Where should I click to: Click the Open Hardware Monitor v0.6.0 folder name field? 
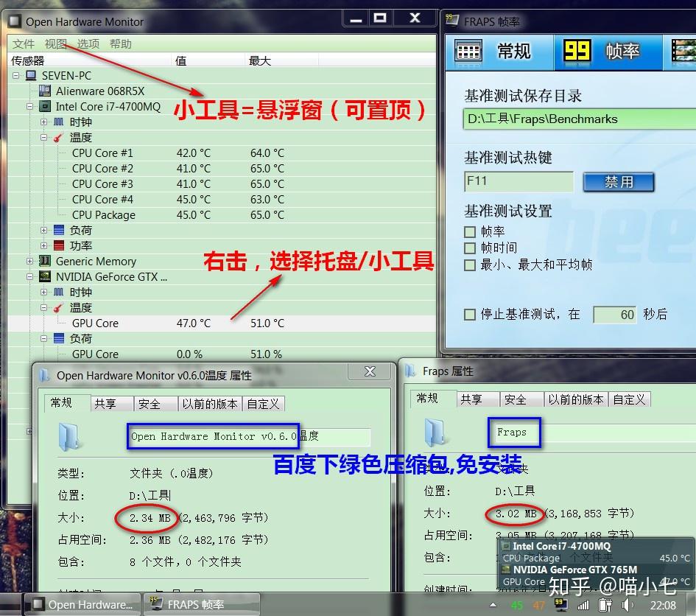250,437
